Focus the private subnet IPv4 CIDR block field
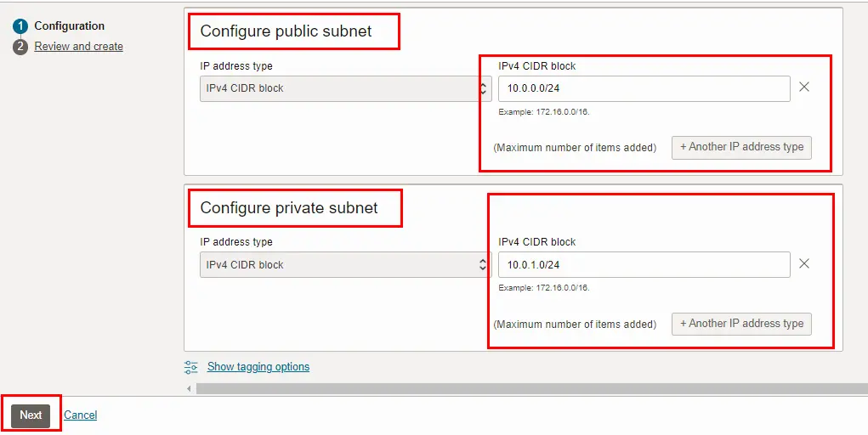The height and width of the screenshot is (435, 868). pyautogui.click(x=644, y=265)
